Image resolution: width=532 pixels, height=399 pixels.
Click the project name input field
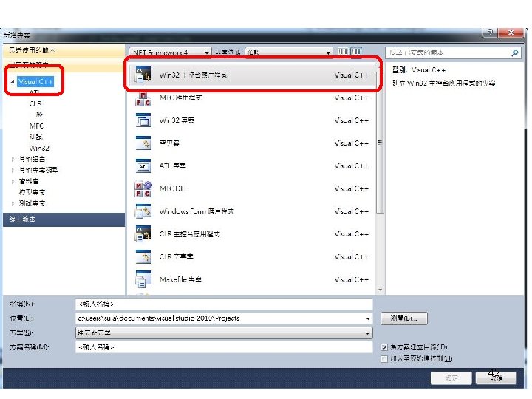pos(224,304)
